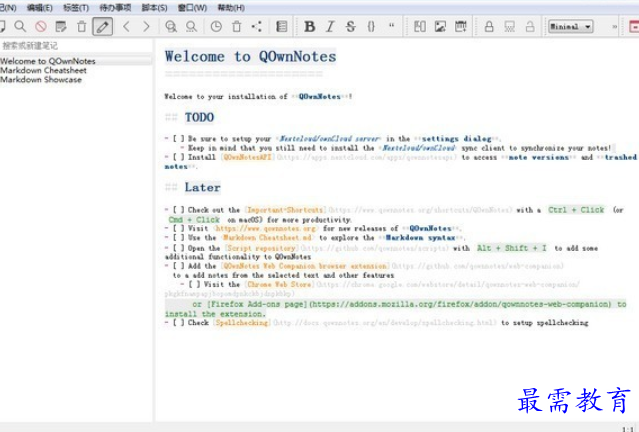Apply bold formatting with B icon
The image size is (639, 432).
(309, 26)
